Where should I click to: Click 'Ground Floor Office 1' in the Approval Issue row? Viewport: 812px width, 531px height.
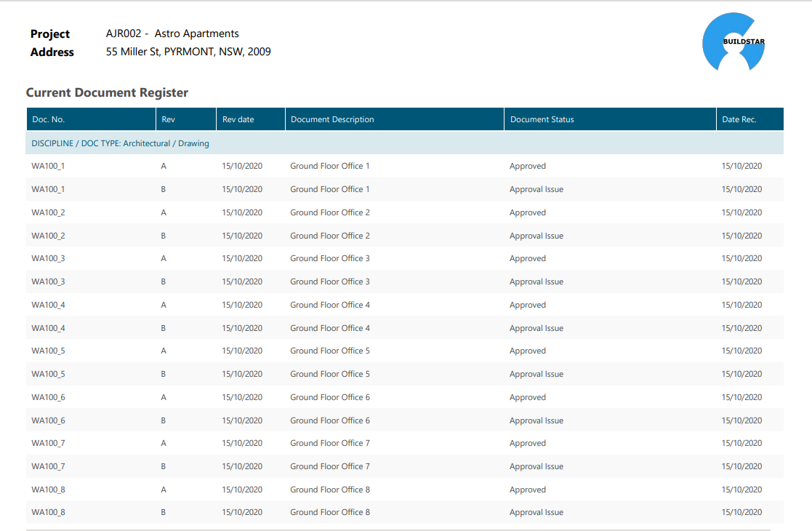330,190
